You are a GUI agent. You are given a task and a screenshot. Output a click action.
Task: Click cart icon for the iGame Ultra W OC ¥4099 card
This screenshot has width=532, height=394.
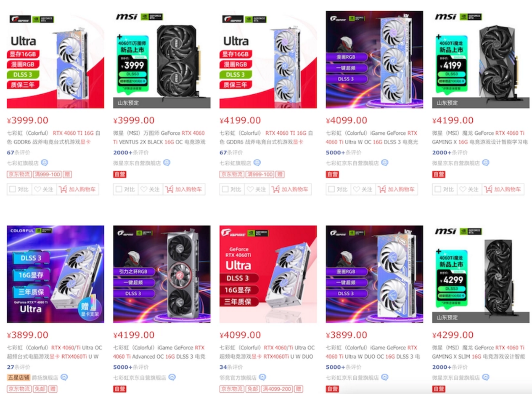coord(382,189)
